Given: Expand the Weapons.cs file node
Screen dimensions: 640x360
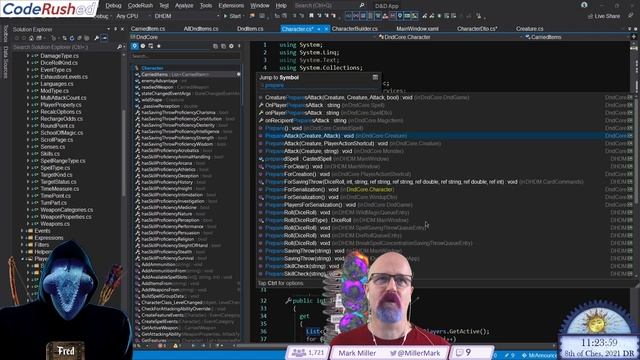Looking at the screenshot, I should [28, 224].
